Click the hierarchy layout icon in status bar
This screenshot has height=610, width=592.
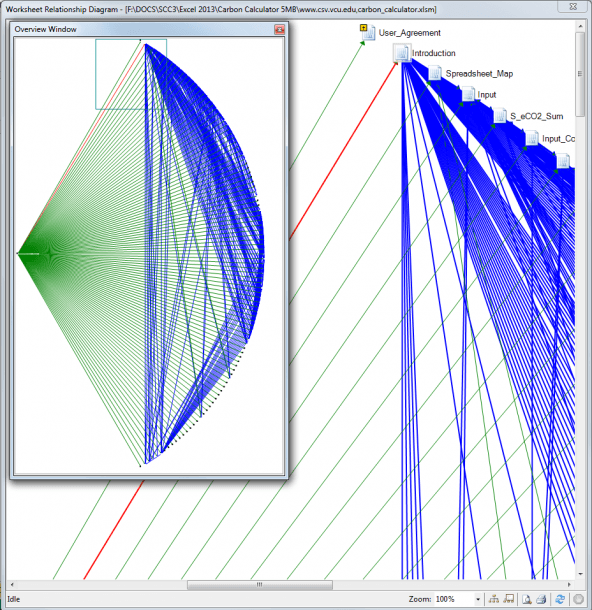pos(494,599)
